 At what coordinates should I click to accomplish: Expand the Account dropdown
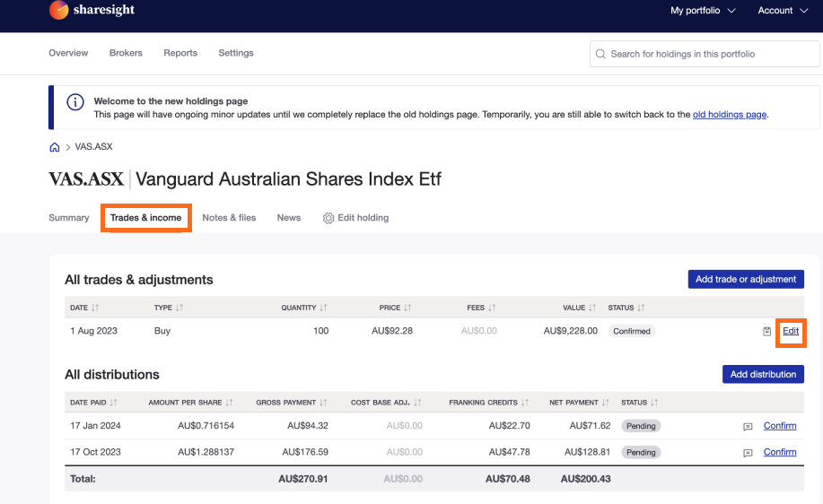pos(783,11)
